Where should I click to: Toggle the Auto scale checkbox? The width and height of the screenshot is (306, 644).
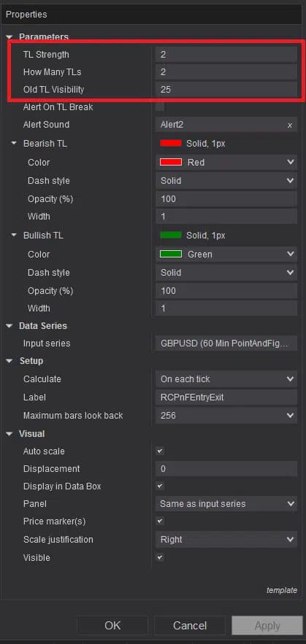pyautogui.click(x=160, y=451)
